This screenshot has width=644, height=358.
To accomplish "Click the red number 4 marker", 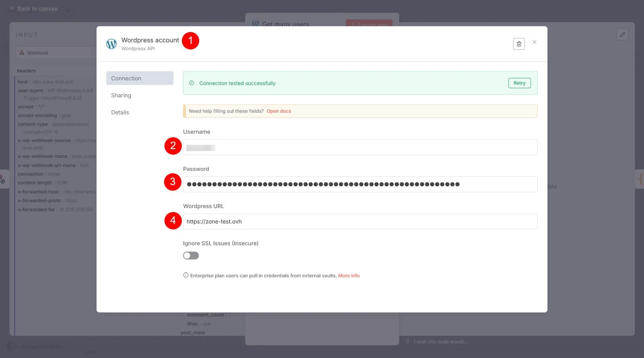I will 173,221.
